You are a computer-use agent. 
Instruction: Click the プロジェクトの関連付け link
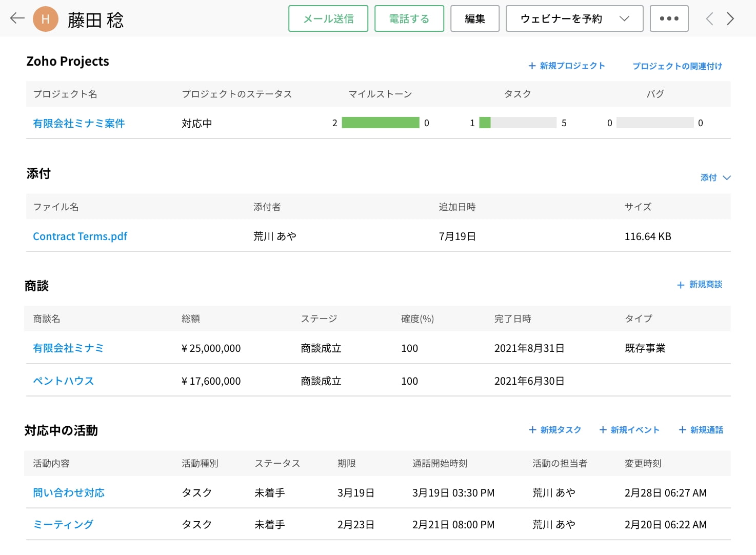[x=677, y=66]
